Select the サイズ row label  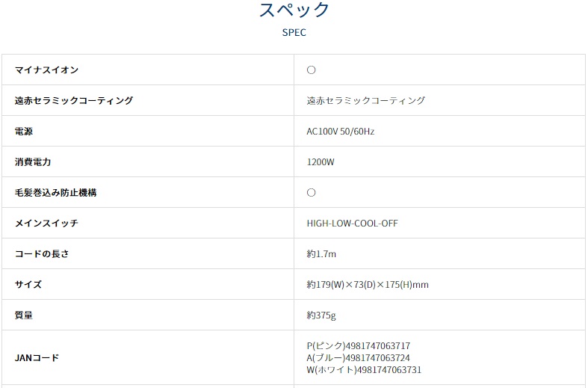point(28,284)
